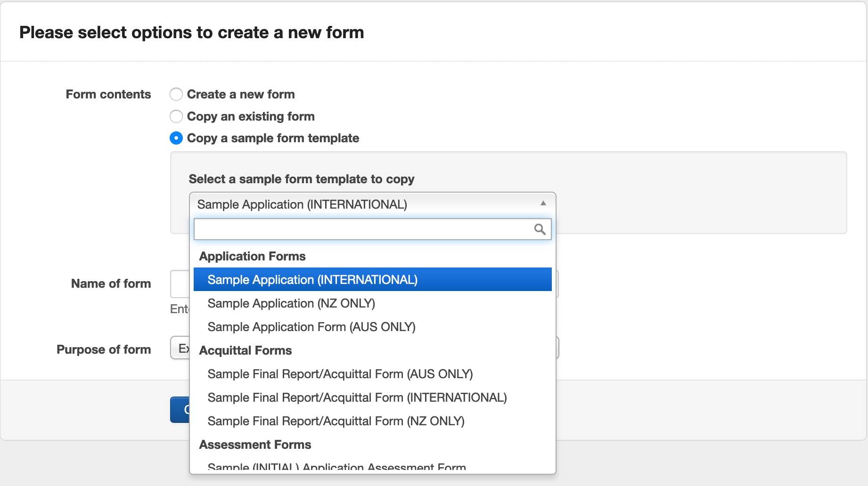The image size is (868, 486).
Task: Pick Sample Final Report/Acquittal Form (NZ ONLY)
Action: coord(336,421)
